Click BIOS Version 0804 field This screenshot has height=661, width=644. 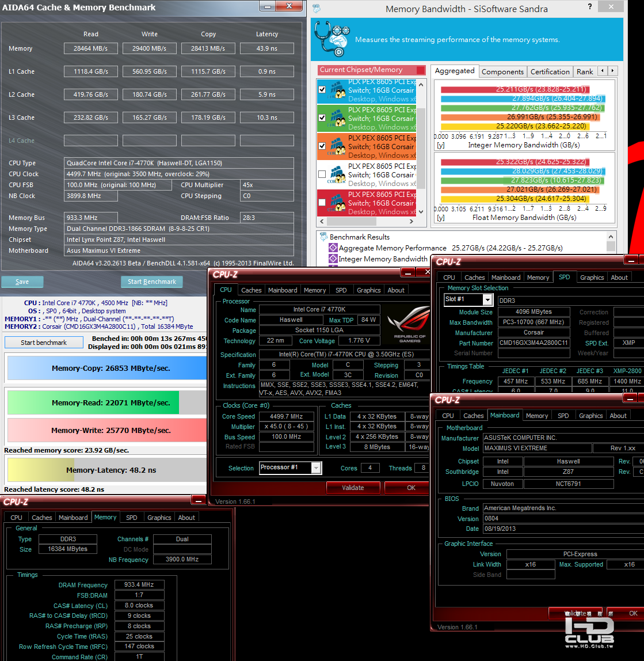[563, 519]
